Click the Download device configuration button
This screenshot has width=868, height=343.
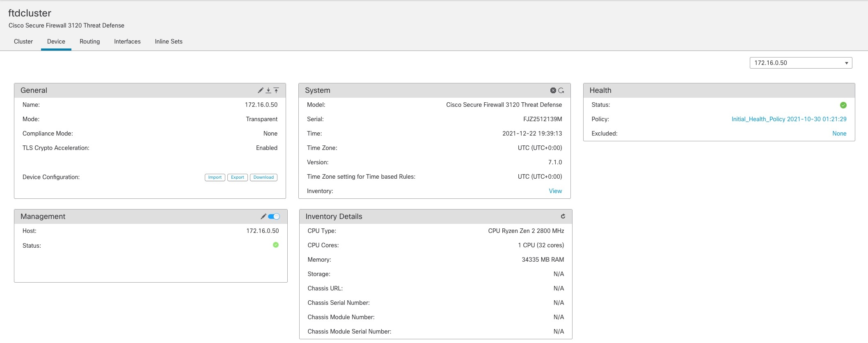(x=263, y=177)
